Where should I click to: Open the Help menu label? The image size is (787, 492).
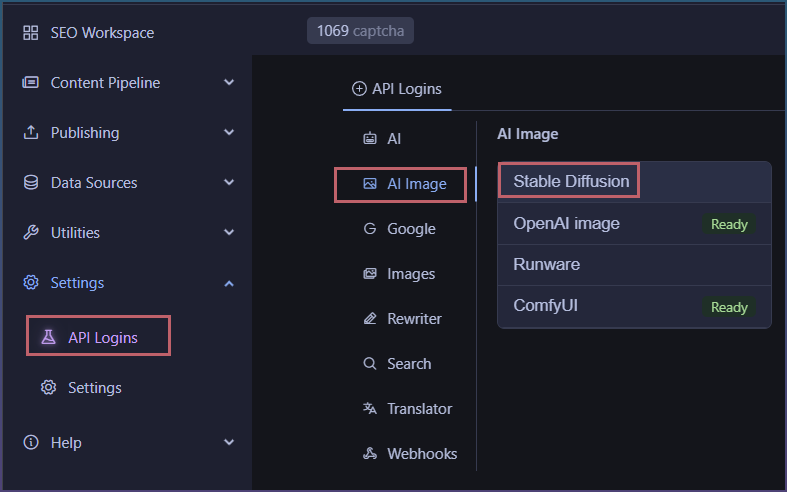(x=66, y=443)
